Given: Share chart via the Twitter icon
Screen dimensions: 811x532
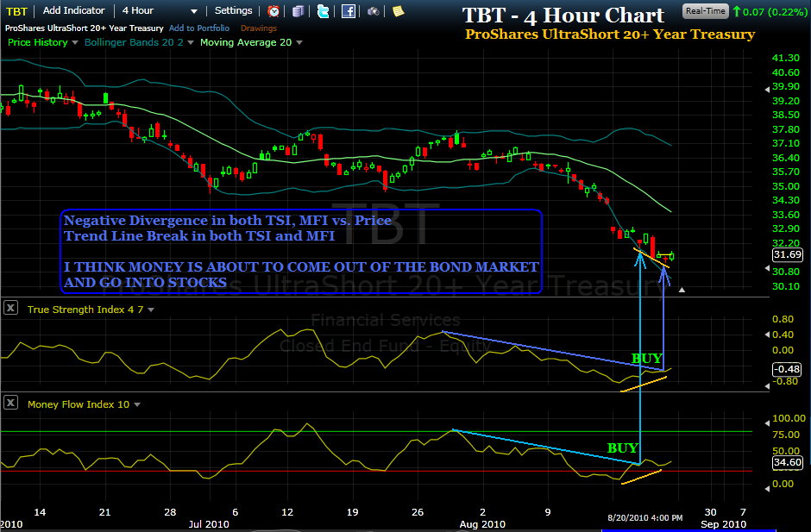Looking at the screenshot, I should [x=323, y=11].
